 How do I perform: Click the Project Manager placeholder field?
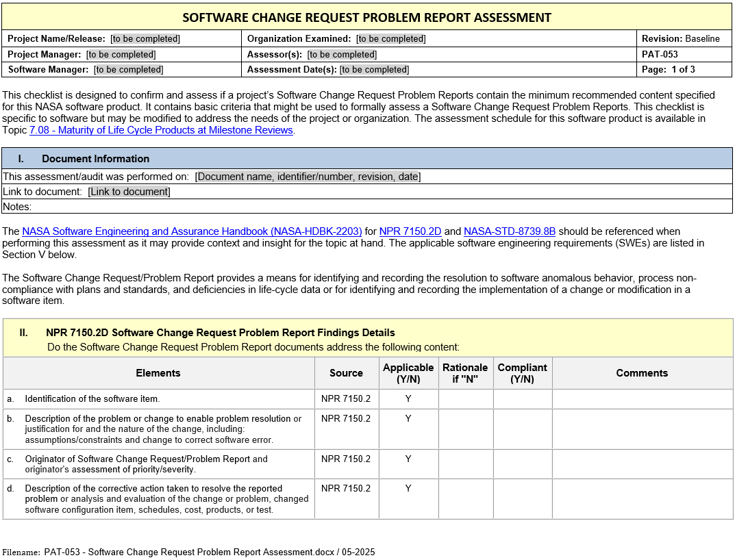(121, 54)
